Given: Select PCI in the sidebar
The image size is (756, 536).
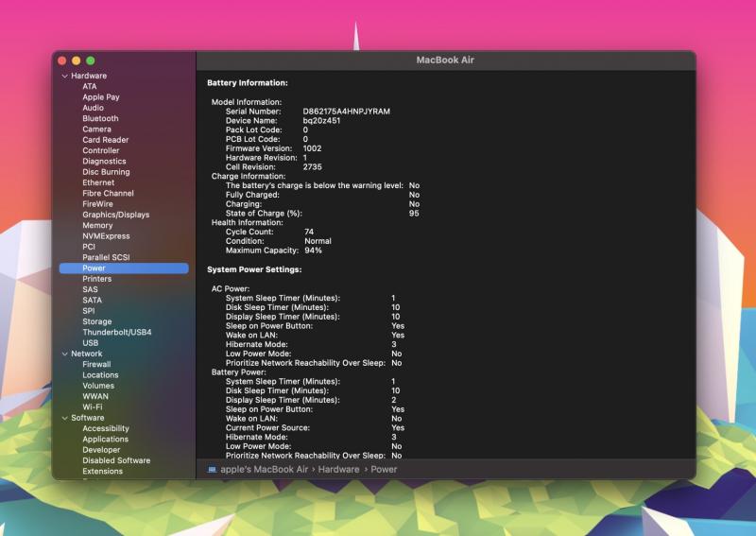Looking at the screenshot, I should point(89,247).
